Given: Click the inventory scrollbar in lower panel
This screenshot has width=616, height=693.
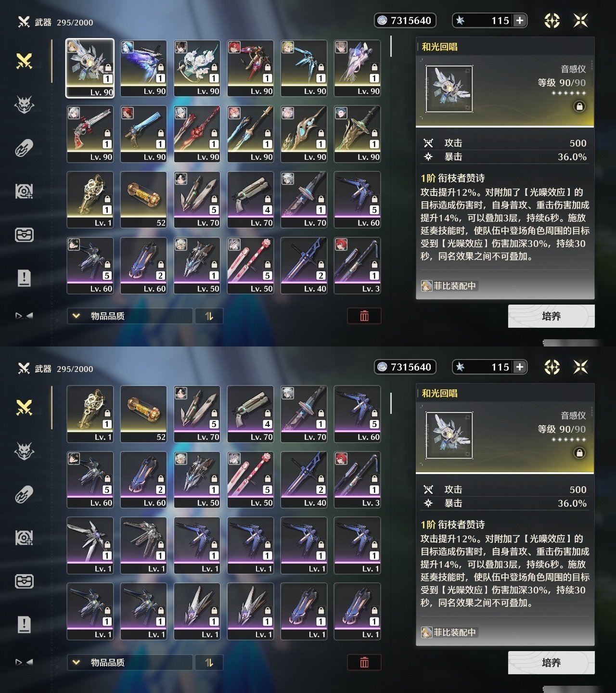Looking at the screenshot, I should (391, 403).
